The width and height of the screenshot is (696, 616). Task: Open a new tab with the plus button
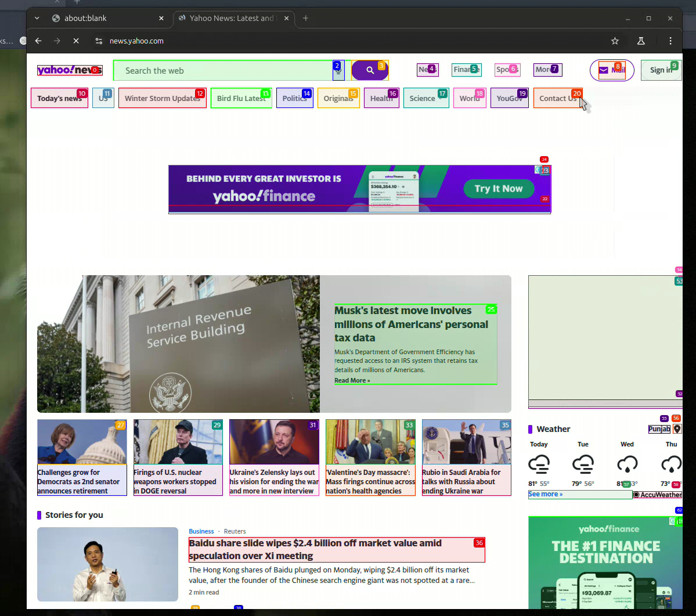click(x=305, y=18)
